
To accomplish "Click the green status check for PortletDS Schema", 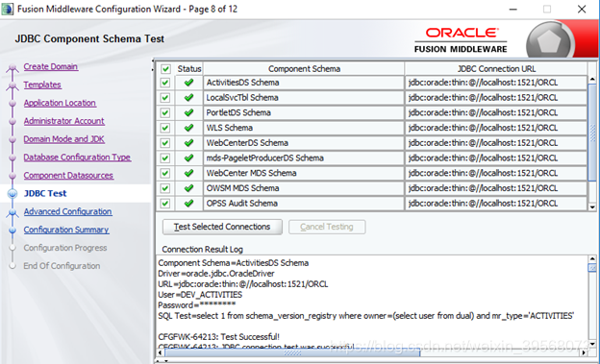I will (x=188, y=112).
